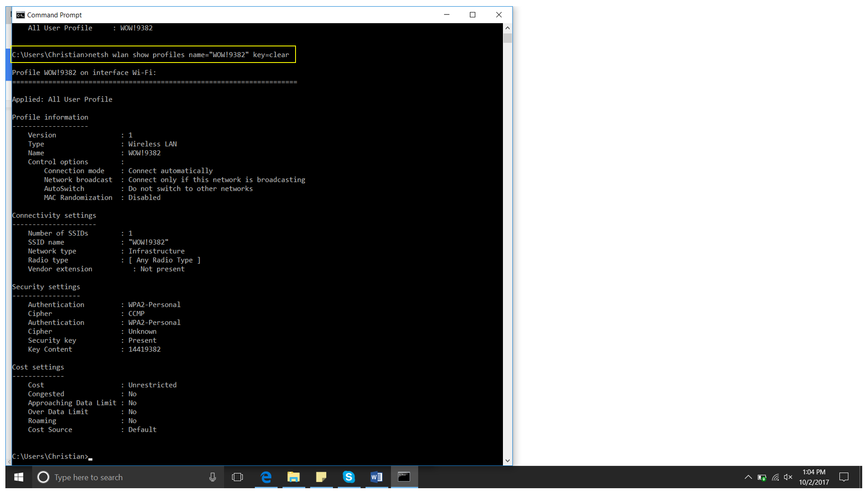This screenshot has width=868, height=494.
Task: Expand the hidden icons tray chevron
Action: coord(749,477)
